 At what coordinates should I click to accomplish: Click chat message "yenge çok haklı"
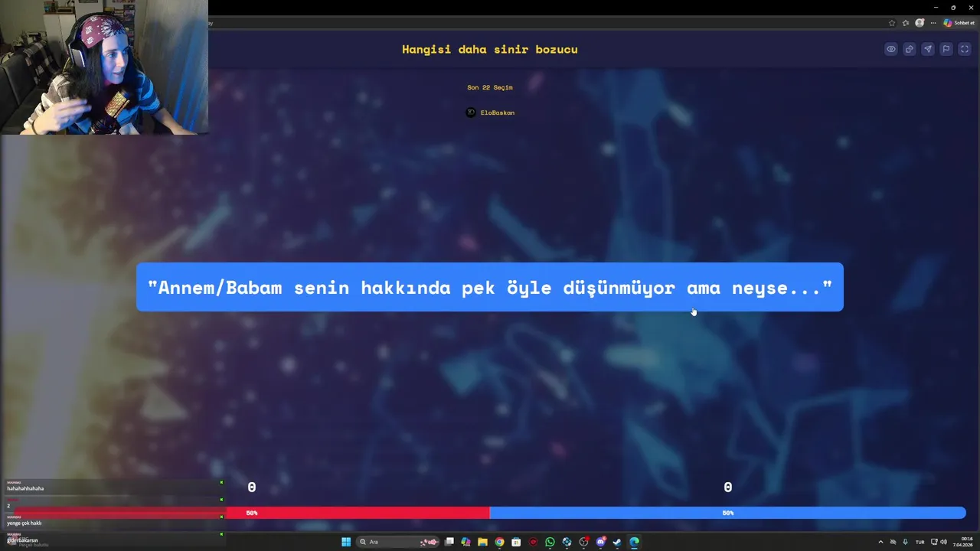24,523
